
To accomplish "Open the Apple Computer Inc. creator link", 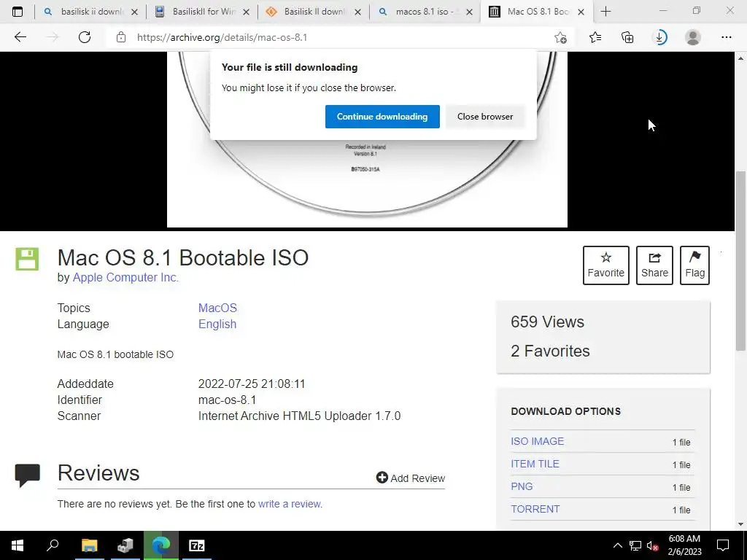I will pyautogui.click(x=125, y=277).
